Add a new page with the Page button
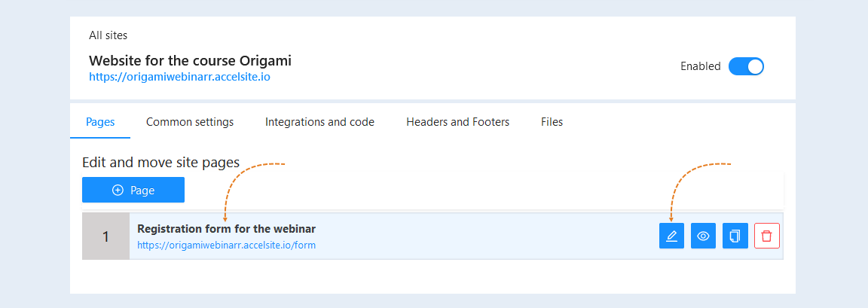 pyautogui.click(x=133, y=191)
